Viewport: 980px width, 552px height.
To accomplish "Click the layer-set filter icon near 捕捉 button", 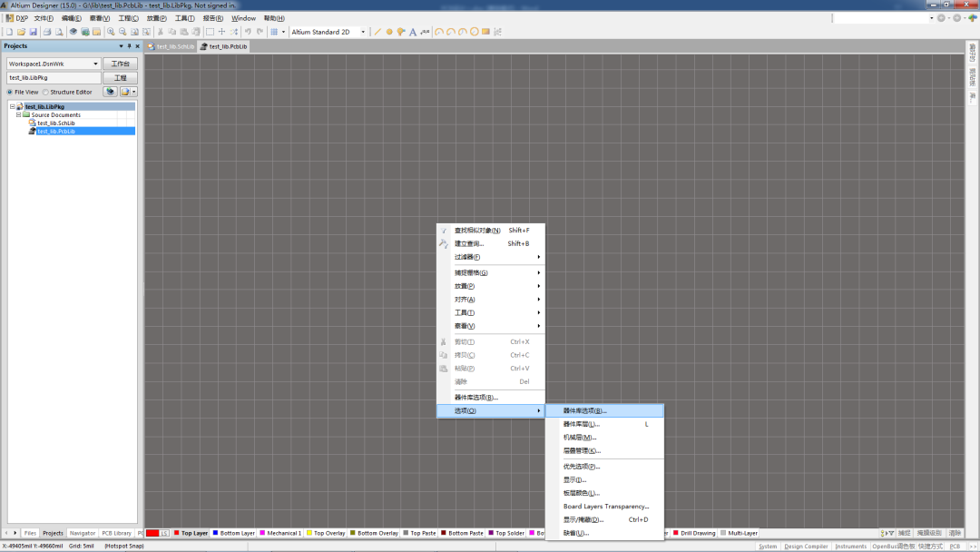I will [887, 533].
